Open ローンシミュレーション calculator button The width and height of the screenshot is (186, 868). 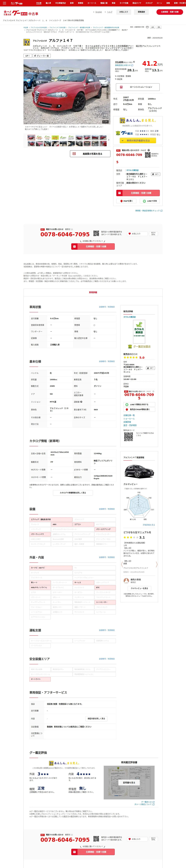pyautogui.click(x=138, y=87)
